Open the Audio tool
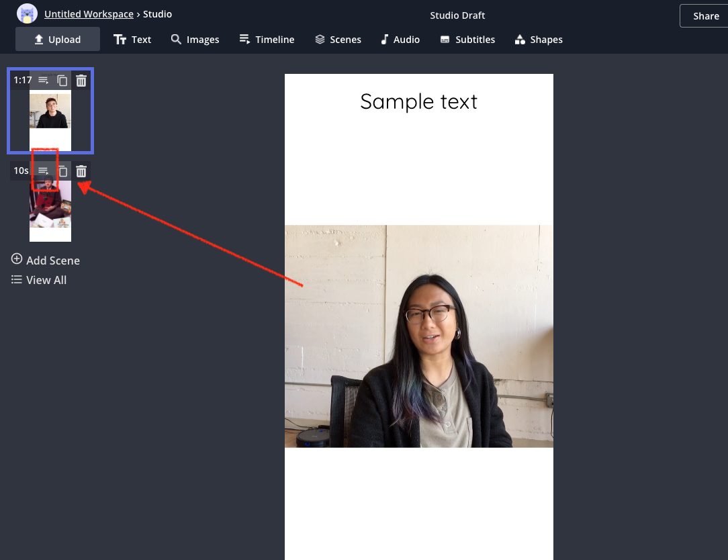The image size is (728, 560). 400,40
